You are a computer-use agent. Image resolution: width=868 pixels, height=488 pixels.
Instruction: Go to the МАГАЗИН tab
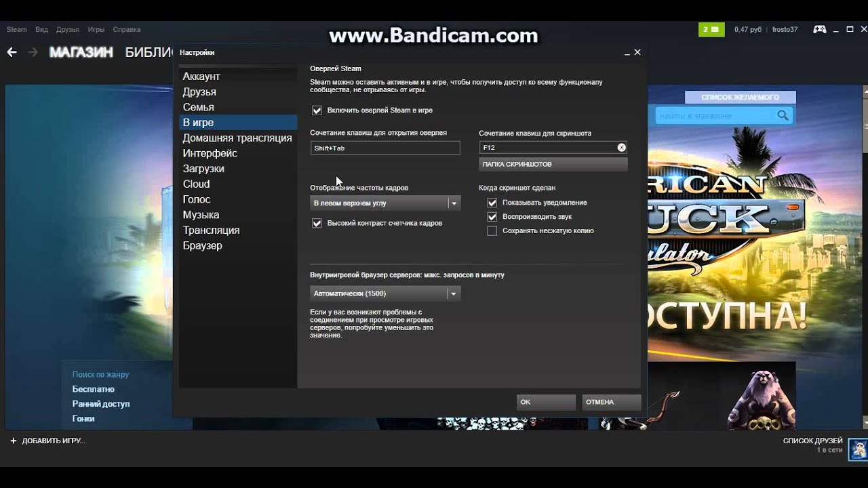click(81, 52)
